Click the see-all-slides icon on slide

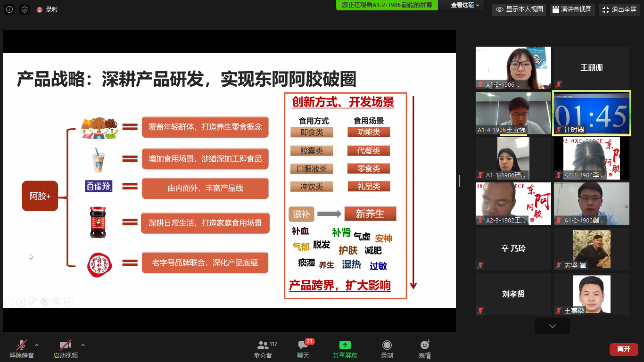pos(45,302)
